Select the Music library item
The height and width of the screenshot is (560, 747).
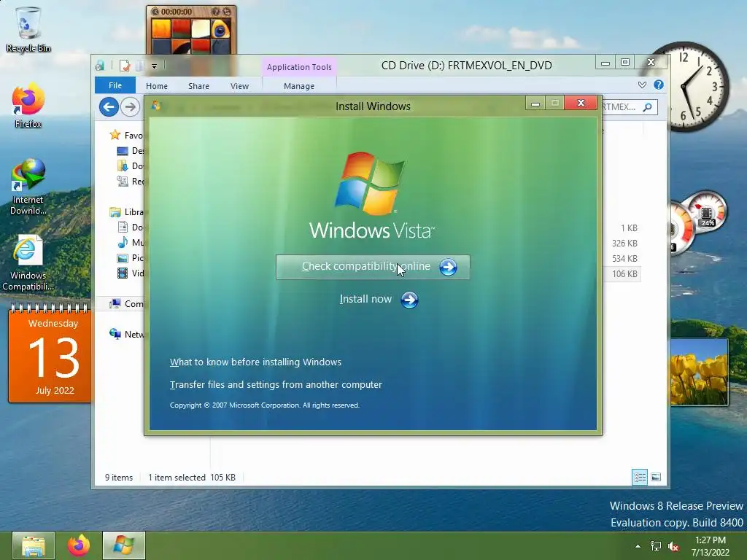(x=130, y=242)
